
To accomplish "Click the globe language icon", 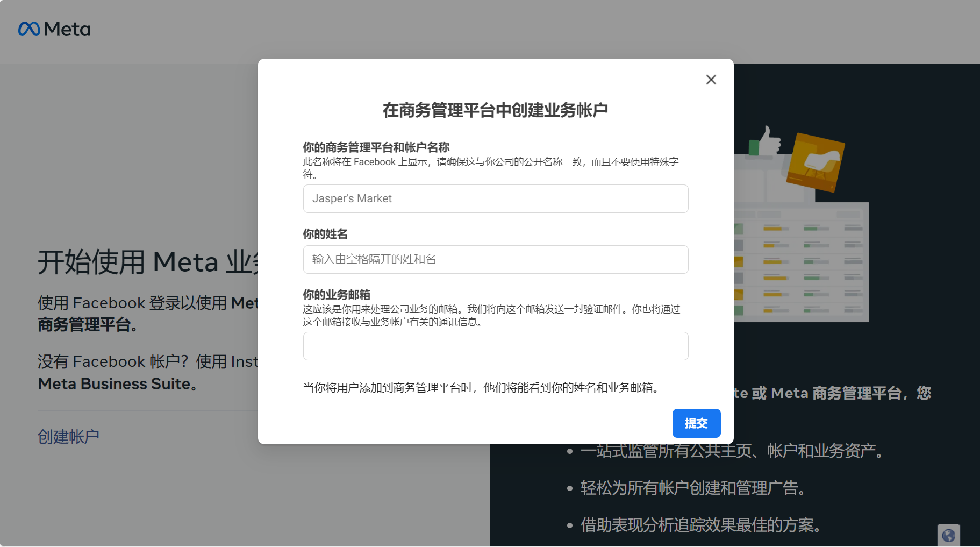I will pos(948,535).
